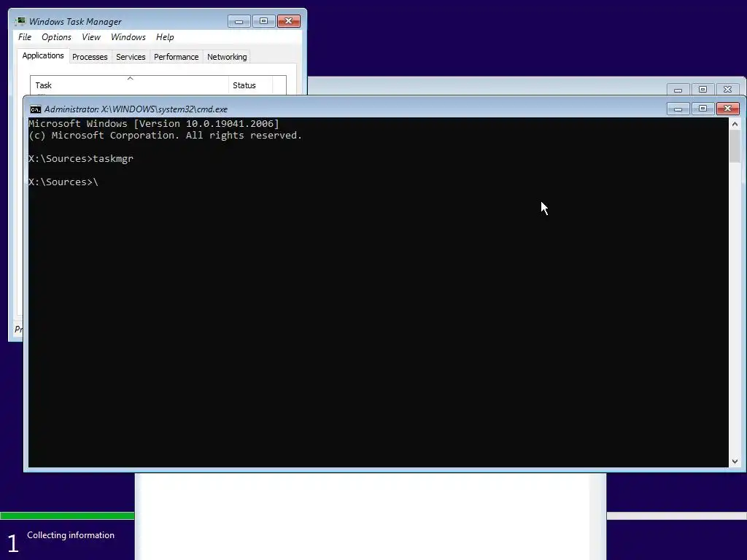
Task: Switch to the Networking tab
Action: coord(227,57)
